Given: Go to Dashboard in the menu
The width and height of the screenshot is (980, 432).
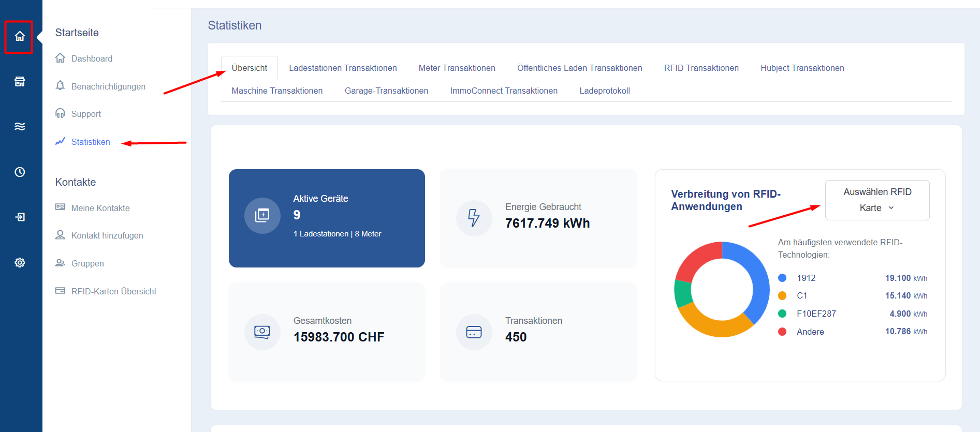Looking at the screenshot, I should (92, 58).
